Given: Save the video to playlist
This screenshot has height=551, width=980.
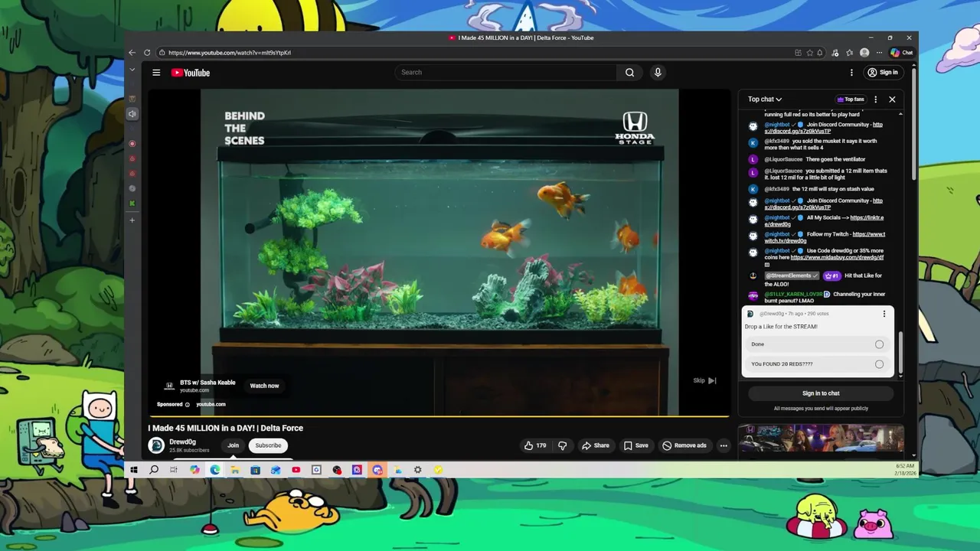Looking at the screenshot, I should click(635, 445).
